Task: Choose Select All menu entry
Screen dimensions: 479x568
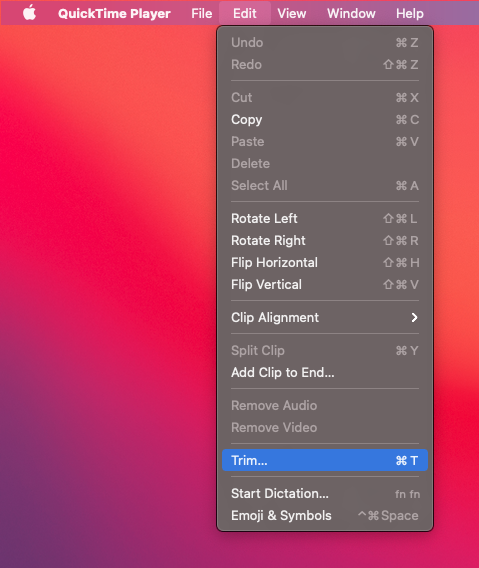Action: pyautogui.click(x=325, y=185)
